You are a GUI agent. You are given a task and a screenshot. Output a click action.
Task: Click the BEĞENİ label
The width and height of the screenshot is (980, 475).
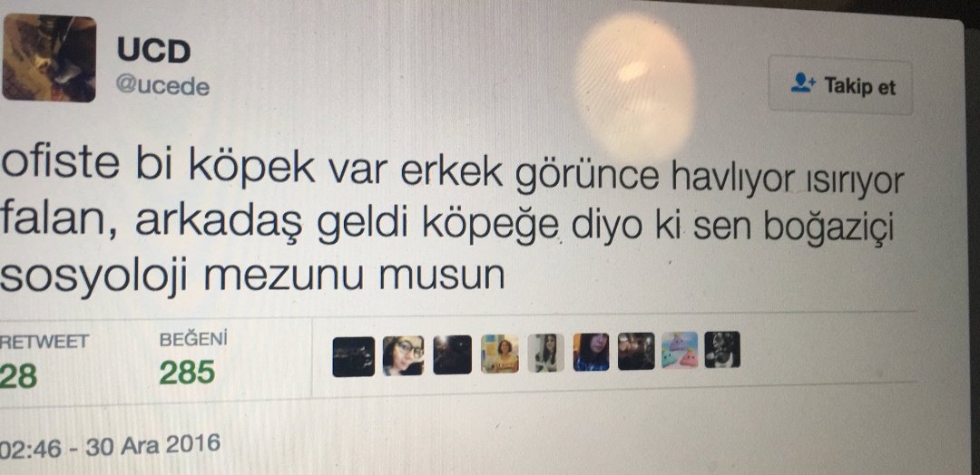pyautogui.click(x=193, y=340)
